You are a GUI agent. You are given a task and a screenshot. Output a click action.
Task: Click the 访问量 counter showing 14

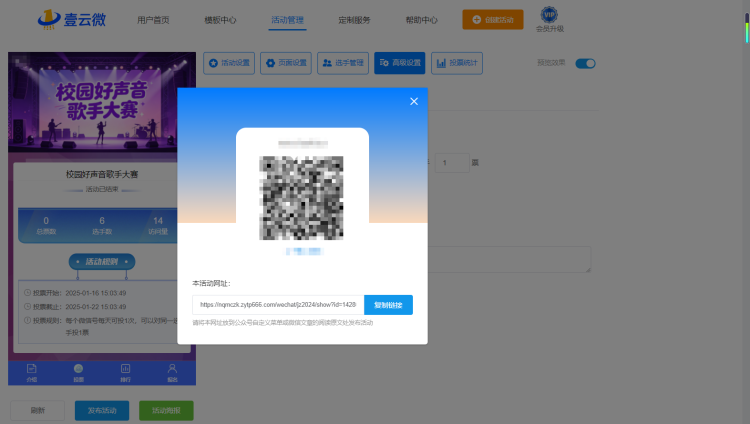point(158,225)
